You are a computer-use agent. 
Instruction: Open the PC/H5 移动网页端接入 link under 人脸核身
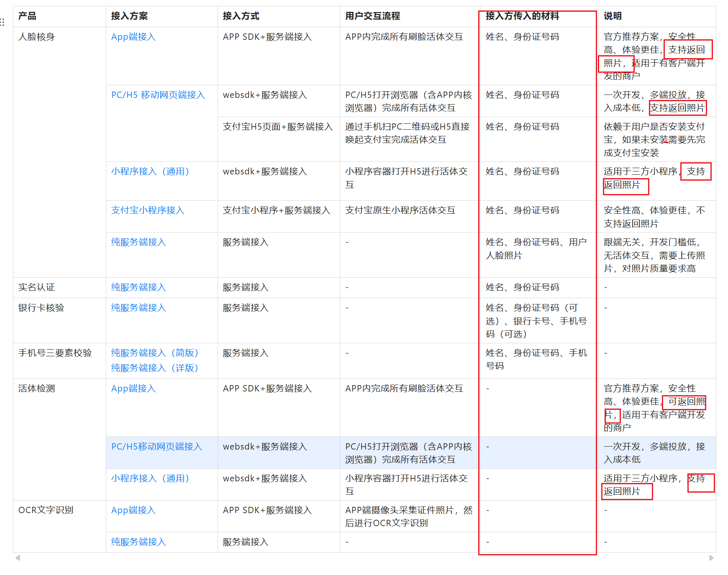click(x=158, y=95)
